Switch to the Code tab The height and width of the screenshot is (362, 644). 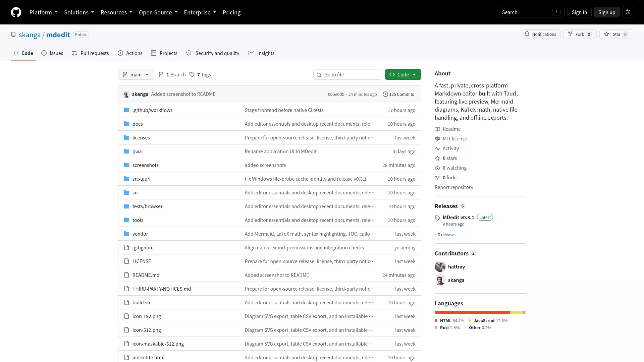[x=23, y=53]
